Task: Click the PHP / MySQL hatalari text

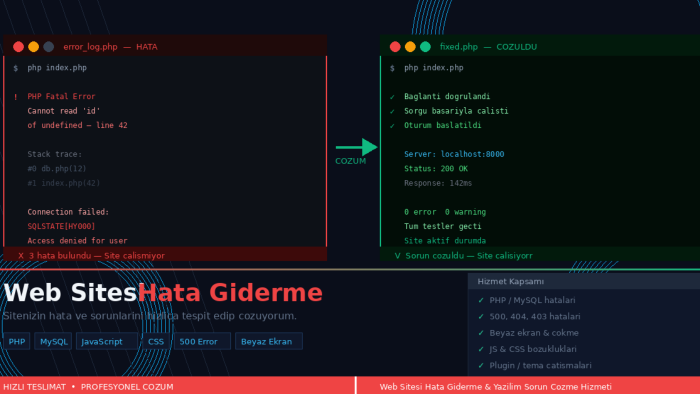Action: click(532, 300)
